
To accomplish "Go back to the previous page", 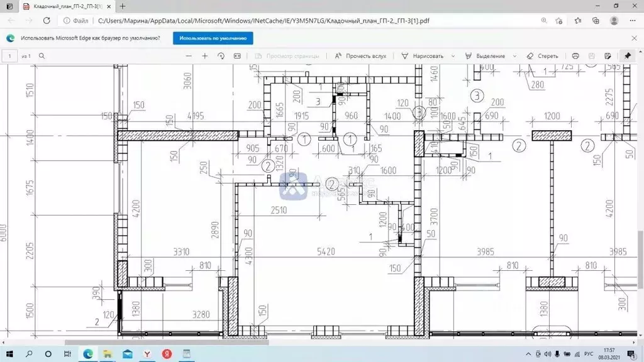I will pos(11,21).
